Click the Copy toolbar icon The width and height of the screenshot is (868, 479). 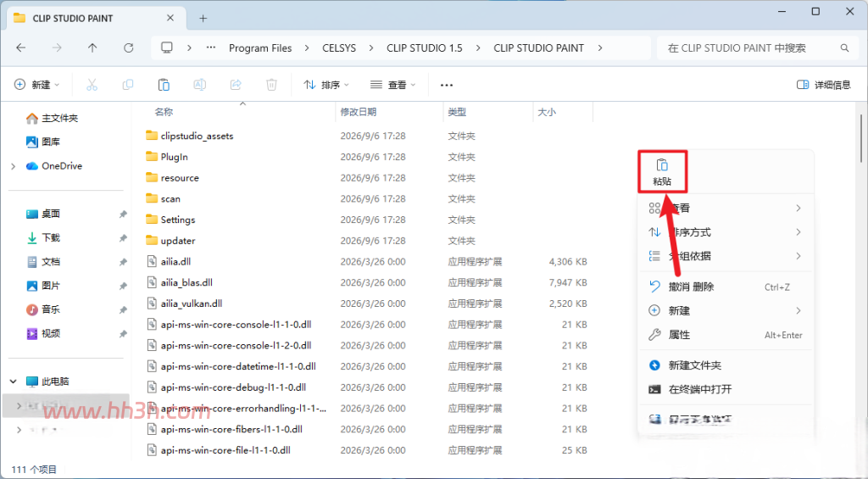[x=128, y=85]
